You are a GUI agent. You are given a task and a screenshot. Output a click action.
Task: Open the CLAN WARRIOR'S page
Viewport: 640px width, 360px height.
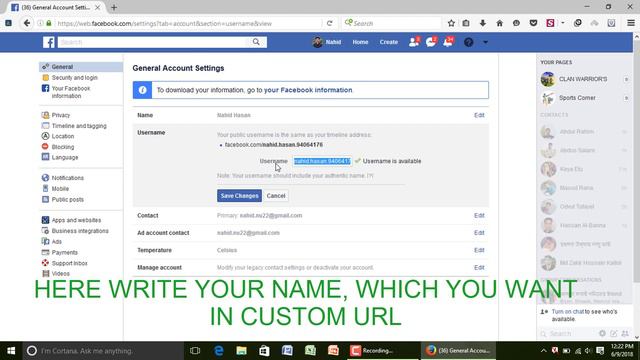(584, 79)
